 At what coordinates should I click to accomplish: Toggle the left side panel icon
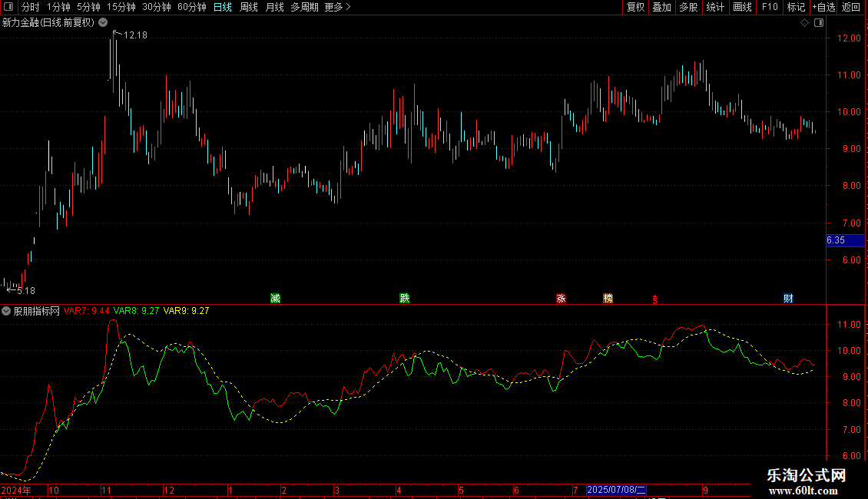click(x=8, y=7)
